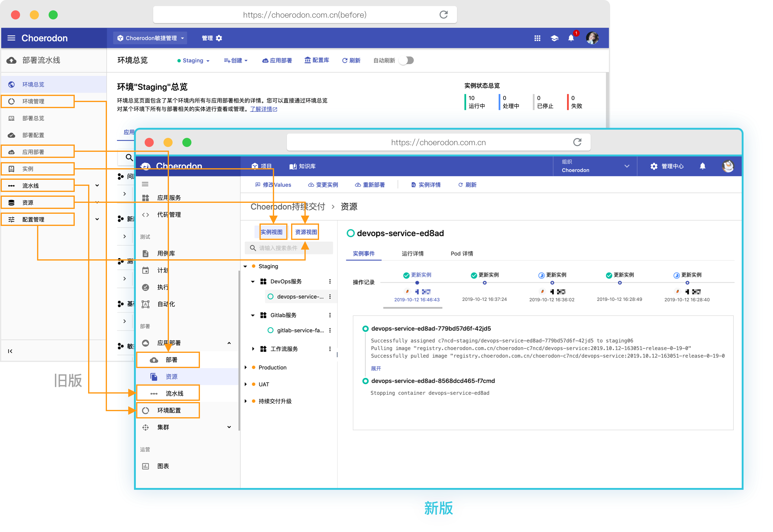The image size is (773, 532).
Task: Reload the choerodon.com.cn new version page
Action: (577, 142)
